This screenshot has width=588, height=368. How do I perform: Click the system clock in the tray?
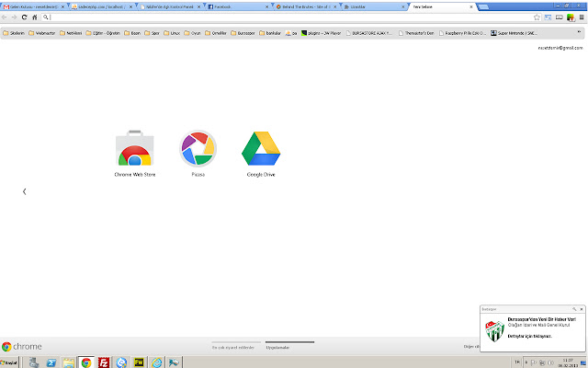pos(568,362)
